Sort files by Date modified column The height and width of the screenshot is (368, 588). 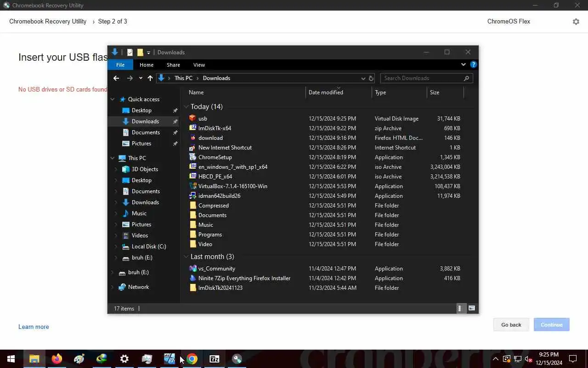[x=339, y=92]
